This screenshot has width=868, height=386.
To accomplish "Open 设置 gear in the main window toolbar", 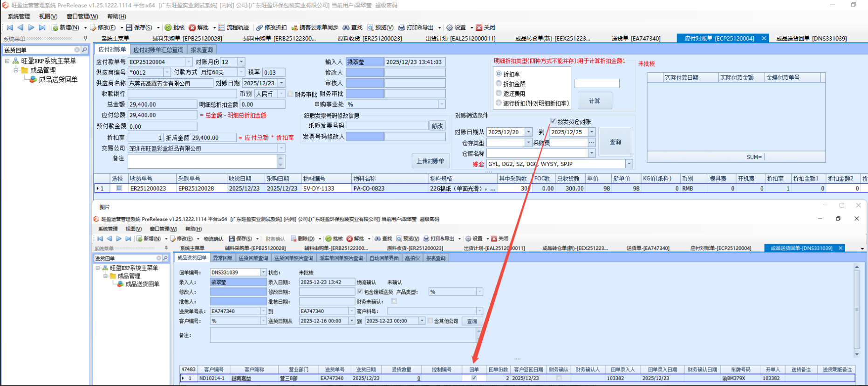I will [456, 28].
